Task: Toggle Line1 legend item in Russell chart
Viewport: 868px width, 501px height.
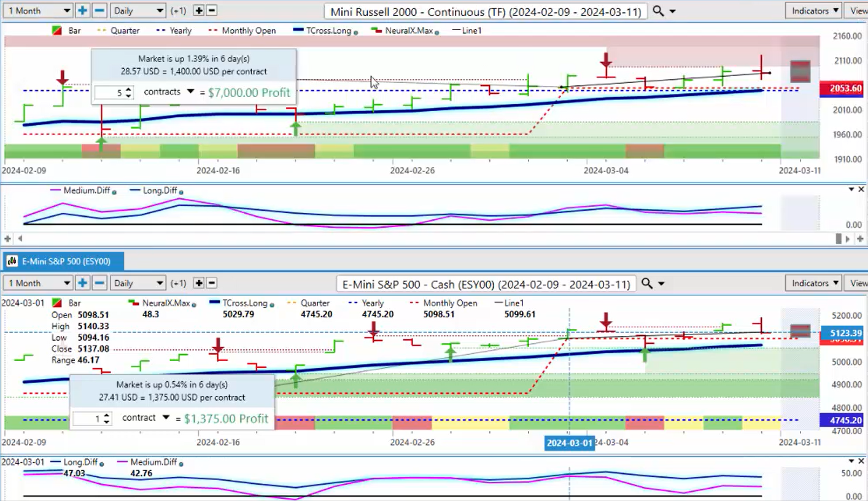Action: (x=467, y=31)
